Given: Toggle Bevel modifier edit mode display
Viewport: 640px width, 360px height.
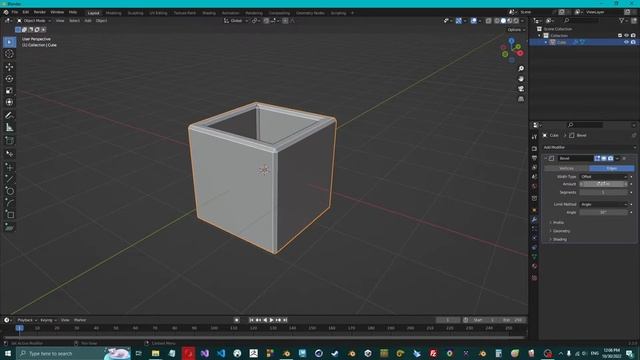Looking at the screenshot, I should point(597,158).
